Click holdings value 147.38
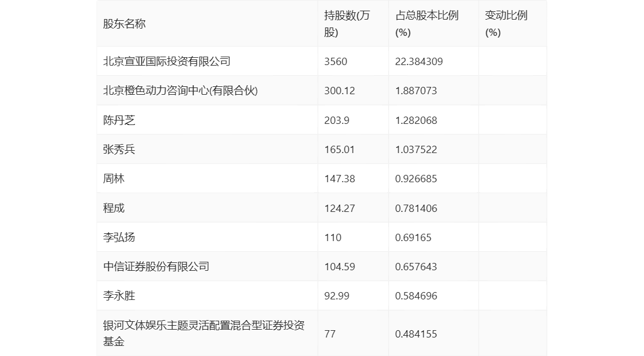This screenshot has width=644, height=356. [339, 179]
